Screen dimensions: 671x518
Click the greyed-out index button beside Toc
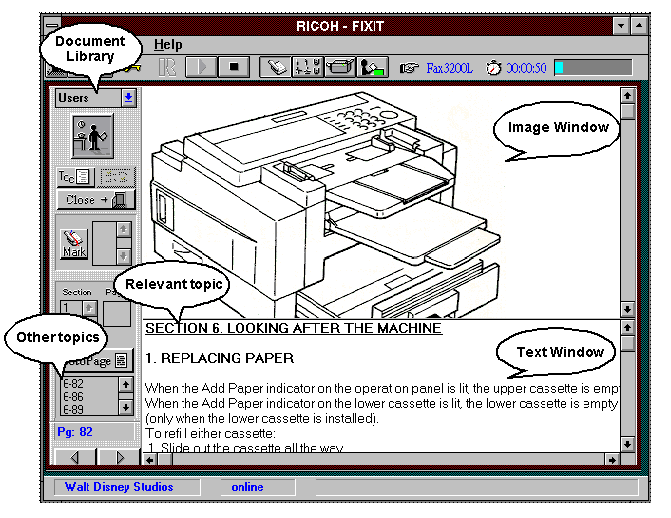point(117,176)
